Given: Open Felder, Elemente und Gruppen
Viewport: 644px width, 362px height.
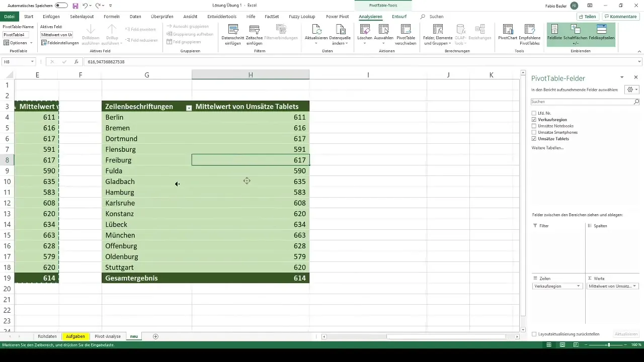Looking at the screenshot, I should (x=438, y=34).
